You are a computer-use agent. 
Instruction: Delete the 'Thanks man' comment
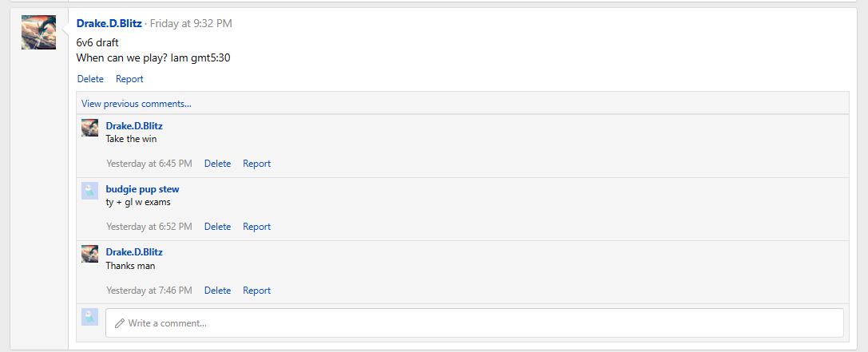[217, 291]
